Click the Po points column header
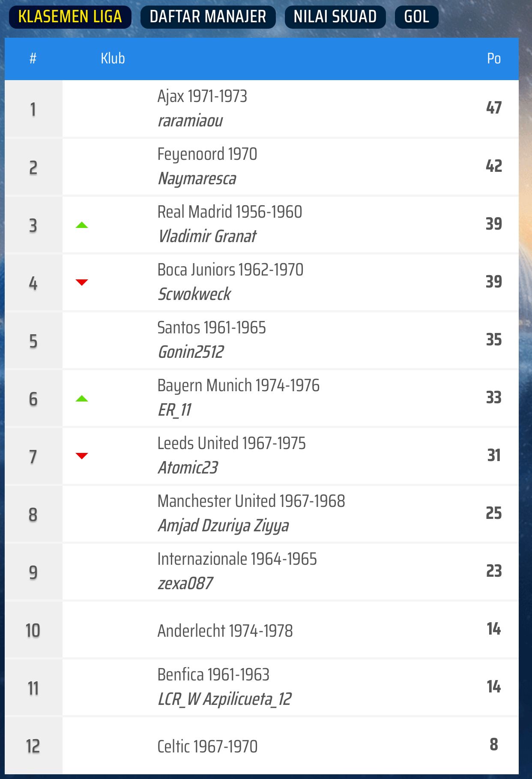Viewport: 532px width, 779px height. click(x=493, y=58)
